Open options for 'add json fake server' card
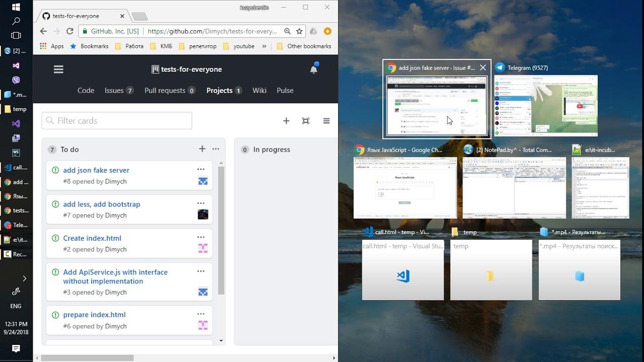The image size is (644, 362). [x=201, y=169]
